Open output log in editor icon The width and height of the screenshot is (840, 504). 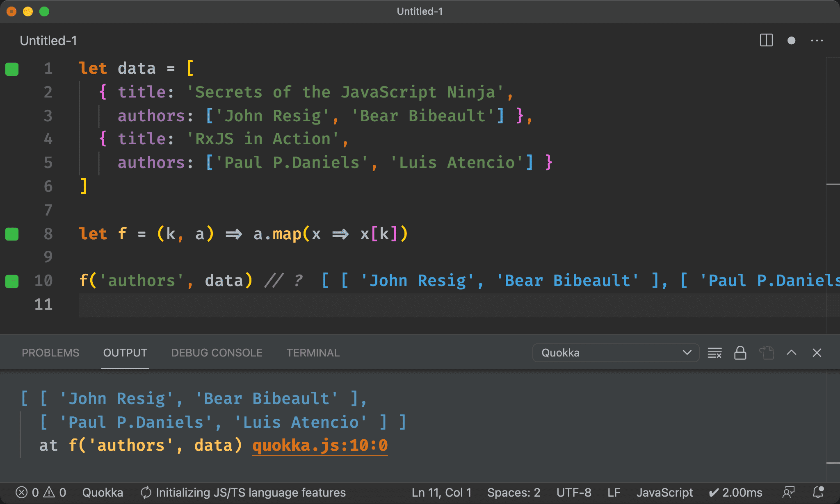(766, 353)
